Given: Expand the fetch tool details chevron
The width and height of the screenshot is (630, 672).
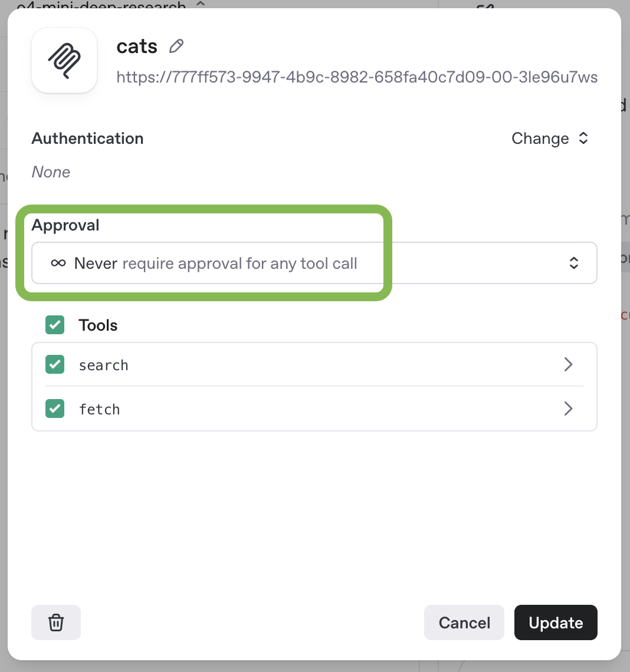Looking at the screenshot, I should coord(568,409).
